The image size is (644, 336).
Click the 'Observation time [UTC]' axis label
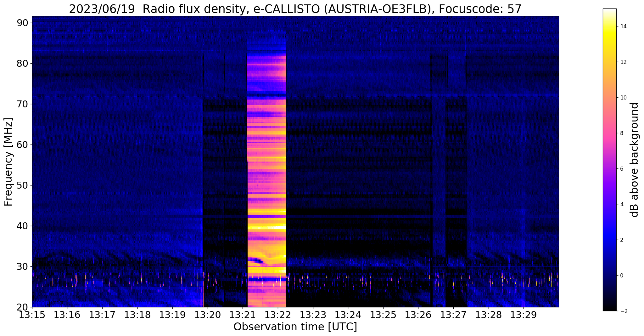pos(295,327)
